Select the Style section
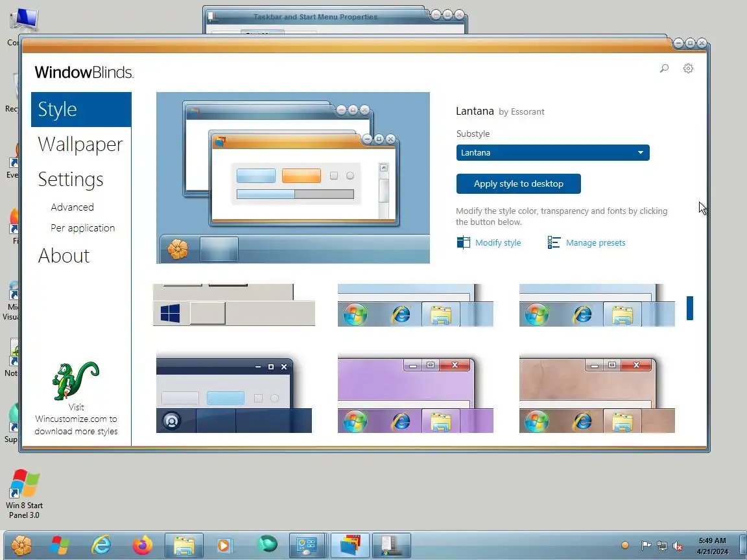Image resolution: width=747 pixels, height=560 pixels. 81,110
